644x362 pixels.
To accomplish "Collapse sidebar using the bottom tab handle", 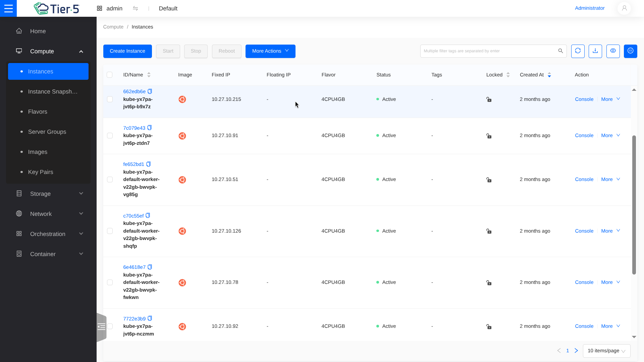I will click(101, 327).
